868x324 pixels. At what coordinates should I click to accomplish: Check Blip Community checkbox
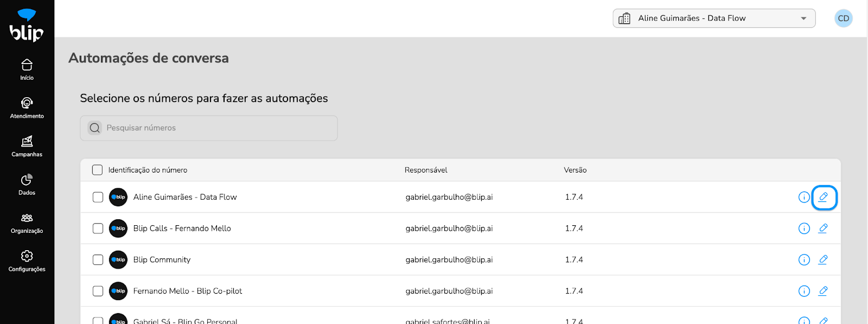tap(98, 260)
